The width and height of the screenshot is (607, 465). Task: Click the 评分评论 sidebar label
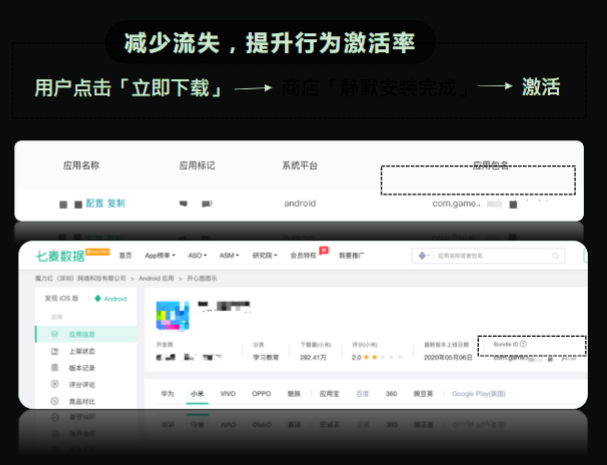82,384
